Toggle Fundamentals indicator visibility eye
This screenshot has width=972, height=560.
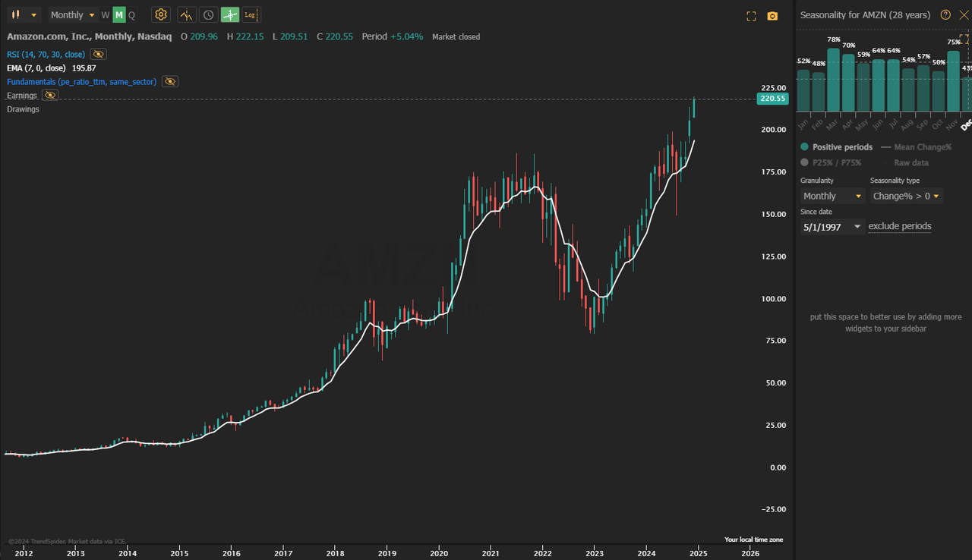170,81
